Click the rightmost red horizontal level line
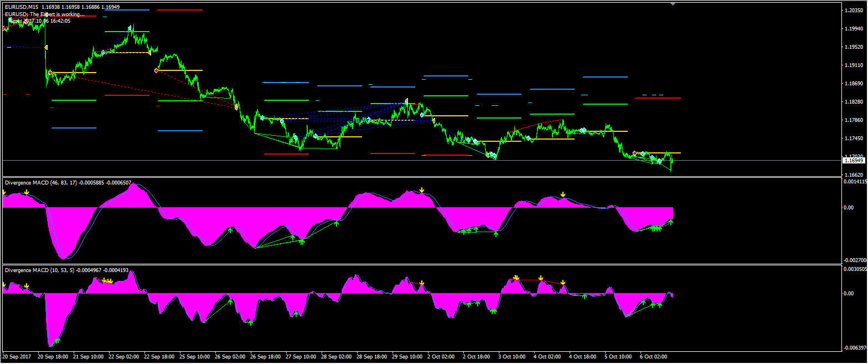The width and height of the screenshot is (868, 364). tap(658, 98)
